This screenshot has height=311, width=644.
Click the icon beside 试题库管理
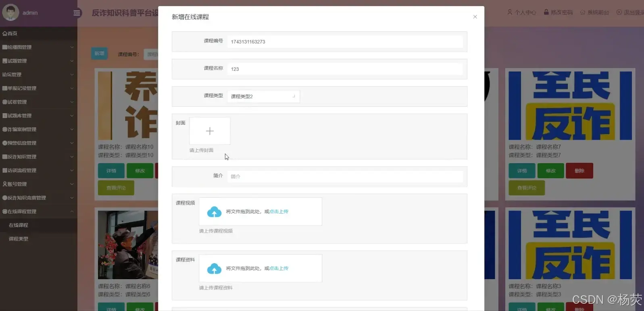4,116
